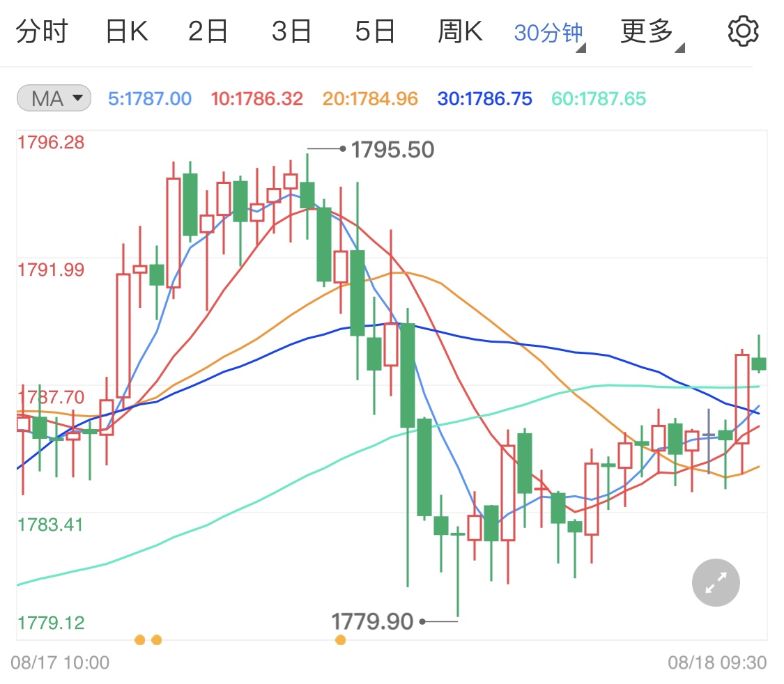
Task: Open chart settings gear icon
Action: pos(743,31)
